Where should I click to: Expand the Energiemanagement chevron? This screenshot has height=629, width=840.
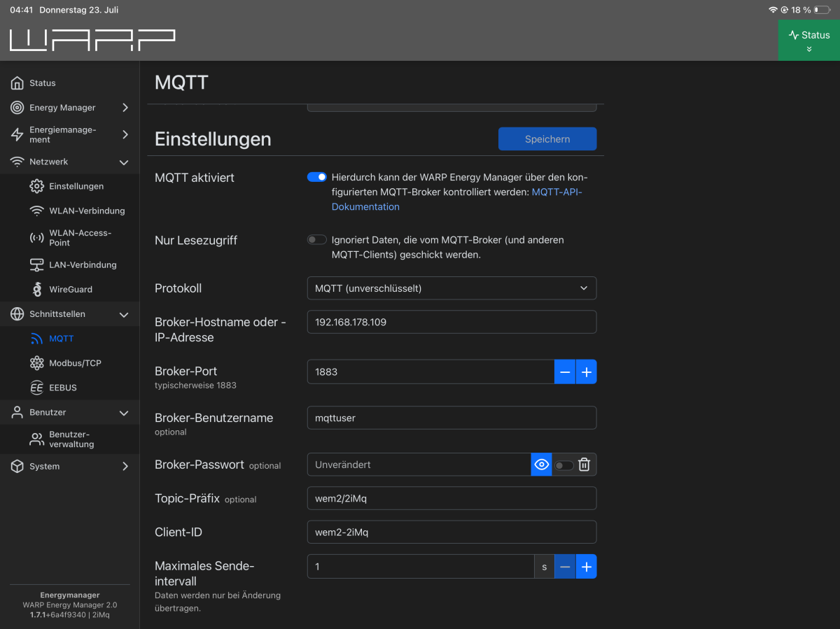pos(125,134)
